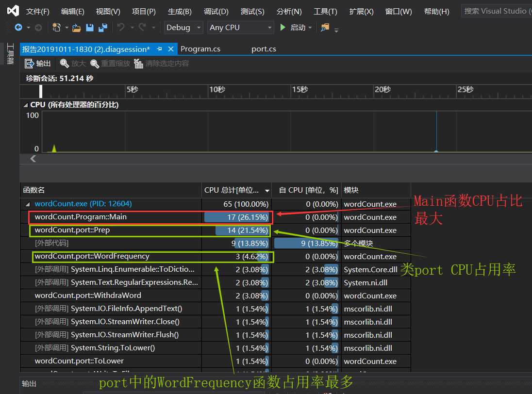Click the navigate backward arrow icon
The width and height of the screenshot is (532, 394).
[x=18, y=28]
